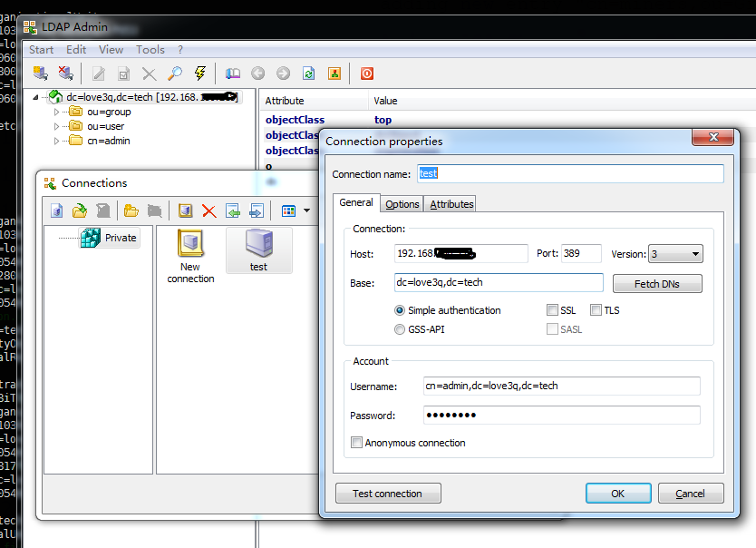
Task: Click the lightning bolt quick action icon
Action: pyautogui.click(x=199, y=73)
